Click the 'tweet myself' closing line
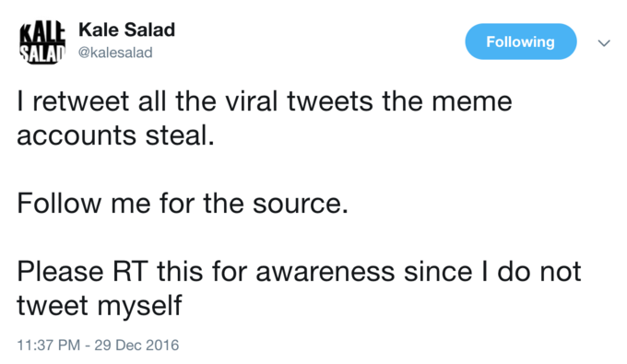This screenshot has width=627, height=364. 100,307
